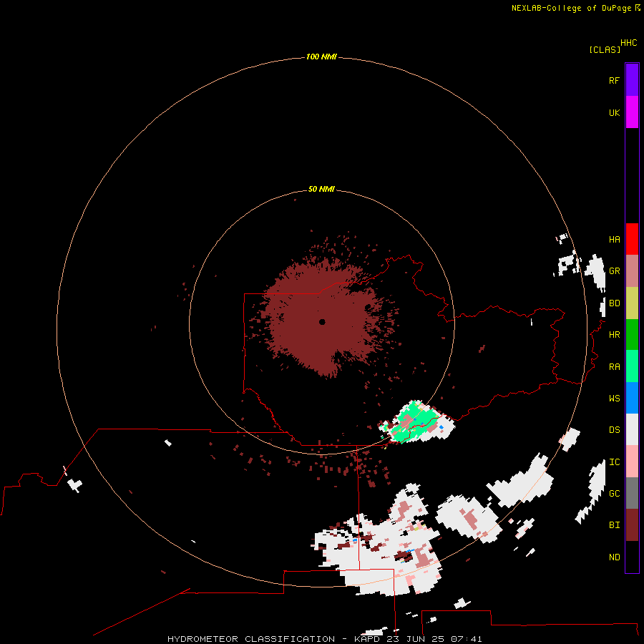The width and height of the screenshot is (644, 644).
Task: Click the IC light pink legend swatch
Action: click(632, 462)
